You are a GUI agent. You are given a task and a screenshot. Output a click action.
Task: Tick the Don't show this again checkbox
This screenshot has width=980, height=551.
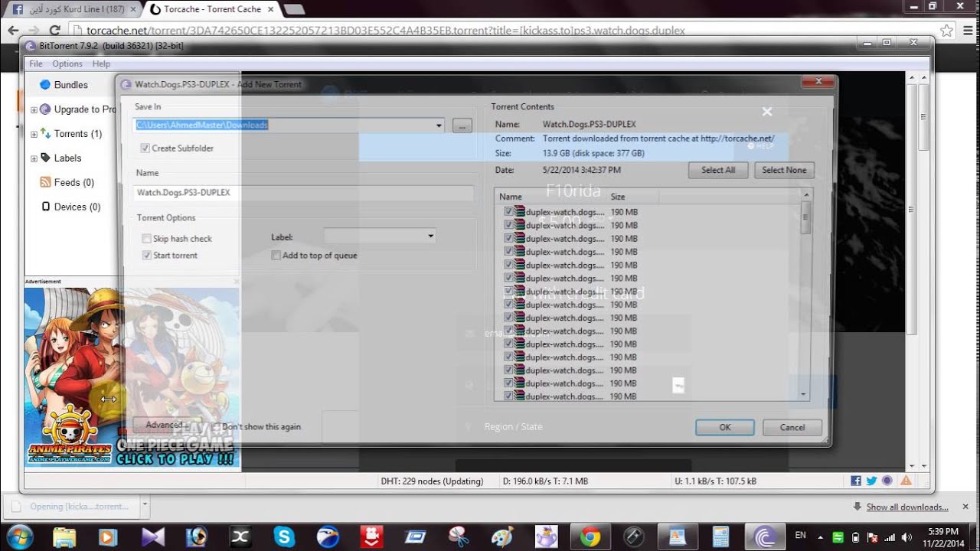(217, 427)
